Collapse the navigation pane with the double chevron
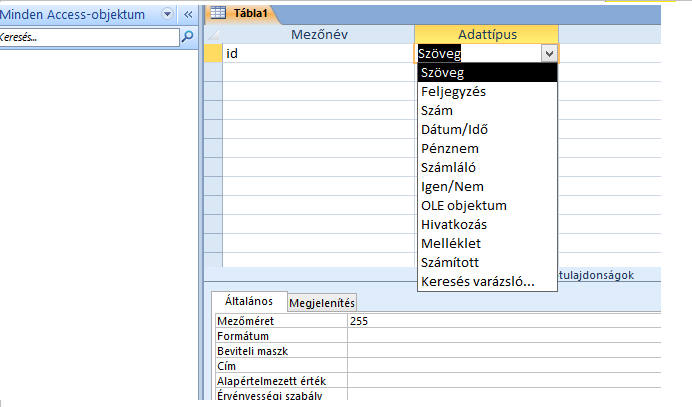 (188, 15)
